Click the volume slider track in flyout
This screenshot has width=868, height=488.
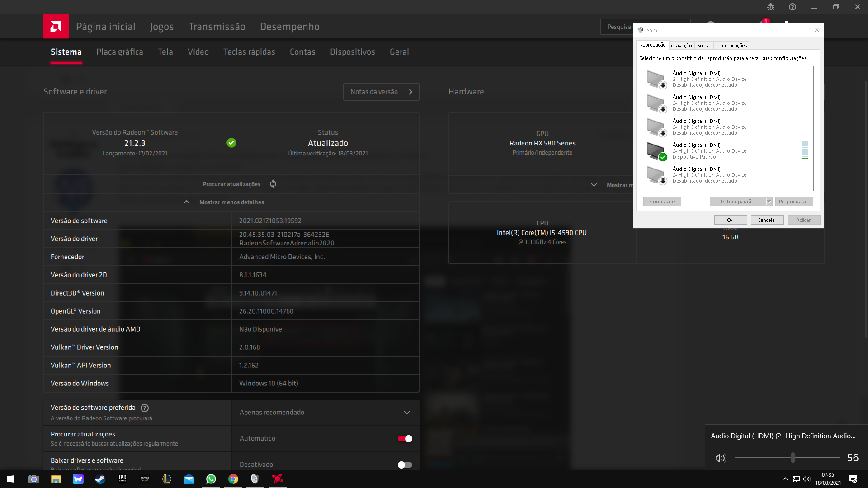787,458
